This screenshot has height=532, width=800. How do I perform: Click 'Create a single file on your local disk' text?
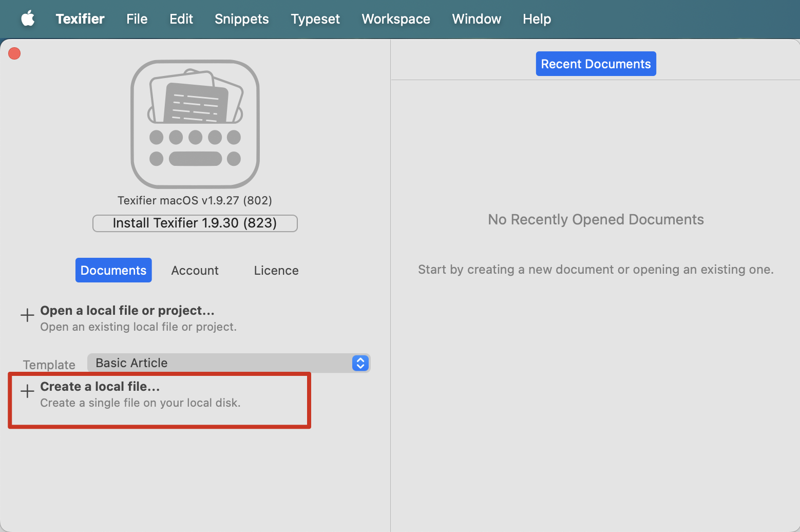click(x=140, y=403)
